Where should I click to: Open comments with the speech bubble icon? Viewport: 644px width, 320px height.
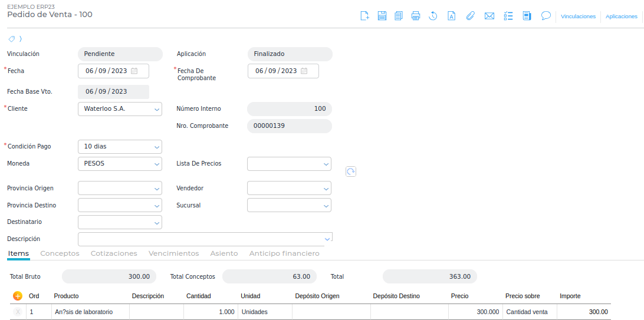tap(546, 16)
